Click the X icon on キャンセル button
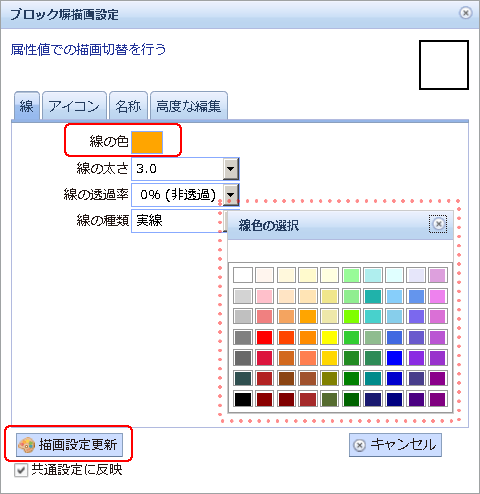Screen dimensions: 480x494 [x=359, y=445]
